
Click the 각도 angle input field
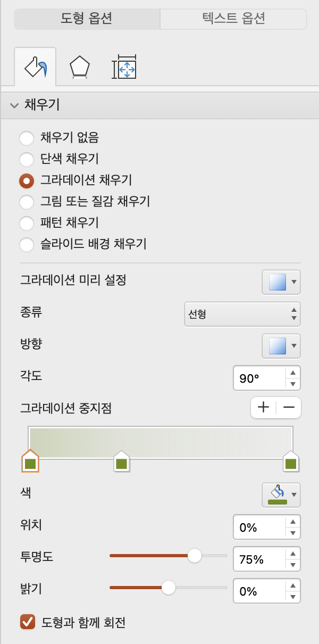[259, 378]
